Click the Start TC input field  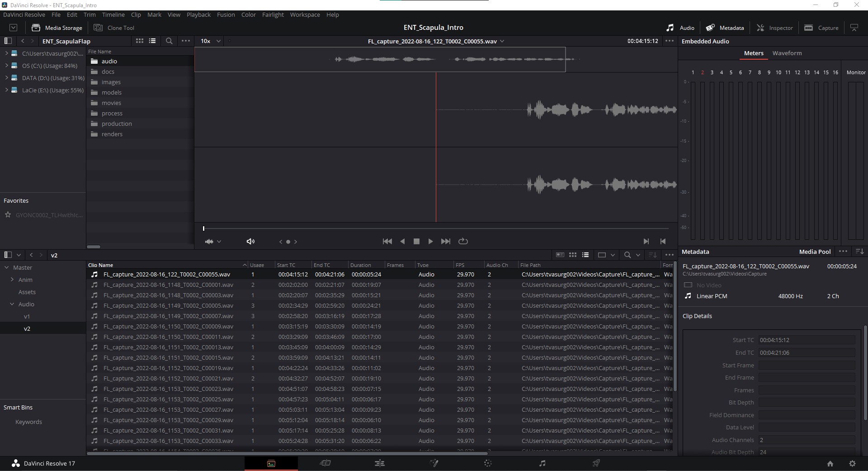click(x=807, y=340)
